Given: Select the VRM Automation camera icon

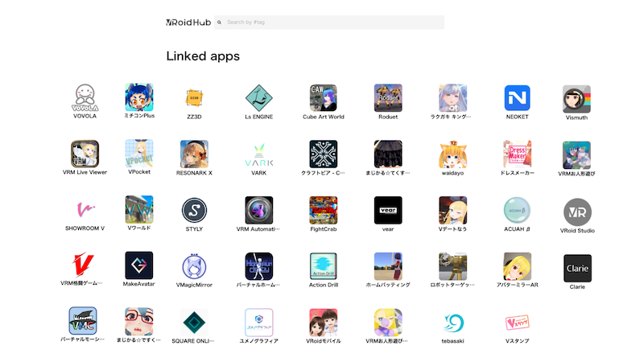Looking at the screenshot, I should [x=258, y=210].
